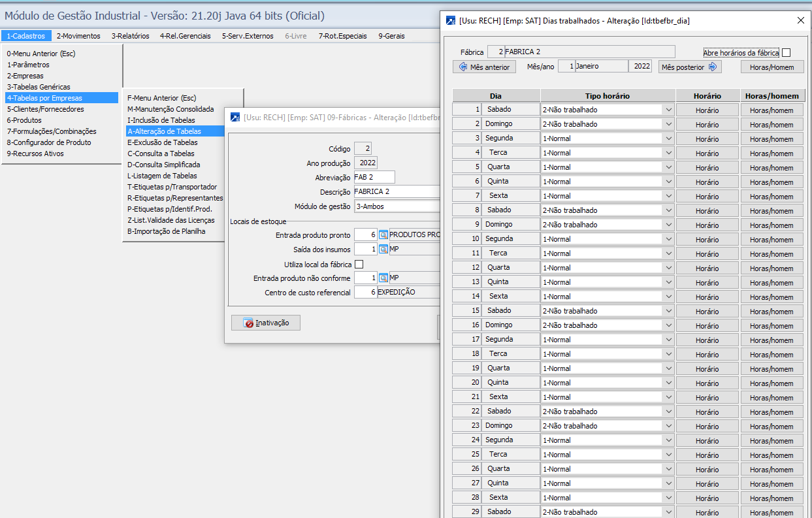Expand Tipo horário dropdown for day 1 Sabado
This screenshot has height=518, width=812.
coord(668,110)
